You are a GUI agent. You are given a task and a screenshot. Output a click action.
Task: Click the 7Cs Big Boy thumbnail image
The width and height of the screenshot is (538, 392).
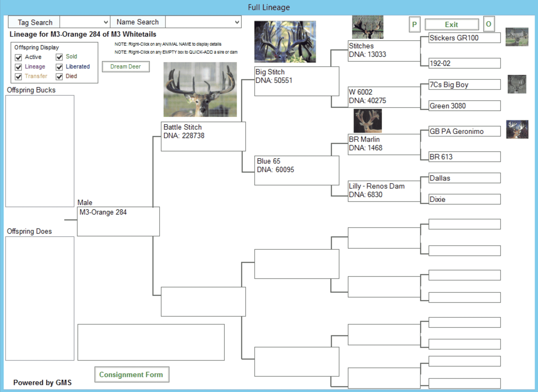(x=516, y=84)
